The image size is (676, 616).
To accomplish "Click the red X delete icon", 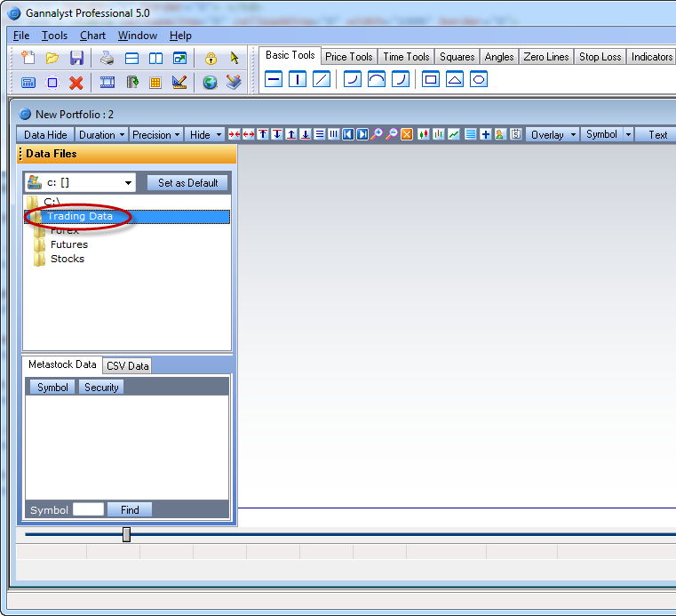I will tap(76, 83).
